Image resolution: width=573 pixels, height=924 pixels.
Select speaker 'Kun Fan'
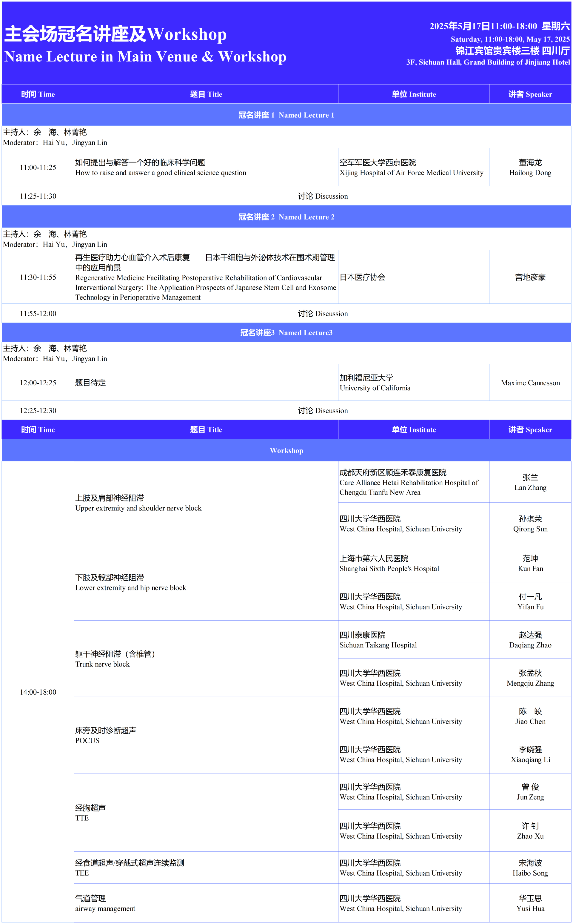click(530, 569)
